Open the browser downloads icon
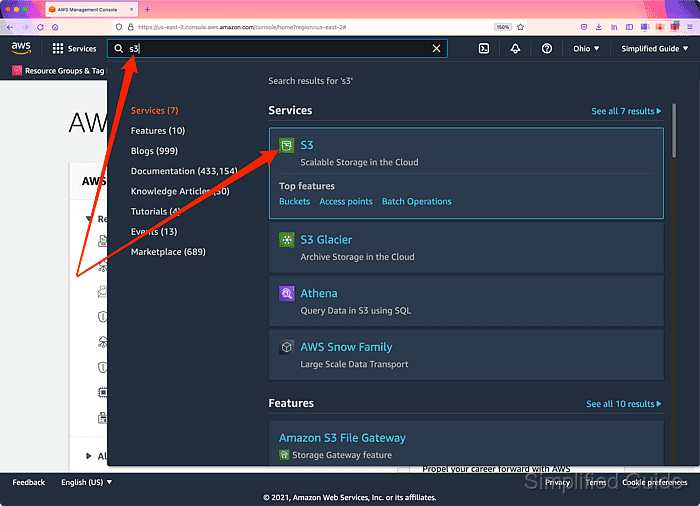 tap(599, 27)
